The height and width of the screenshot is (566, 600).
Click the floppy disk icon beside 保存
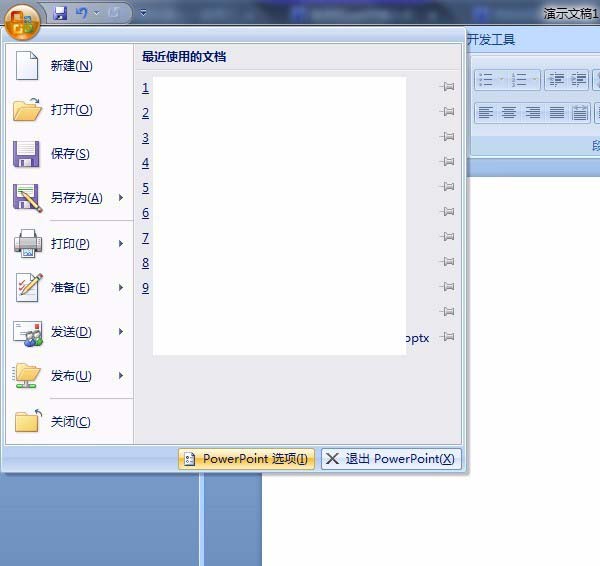tap(26, 154)
